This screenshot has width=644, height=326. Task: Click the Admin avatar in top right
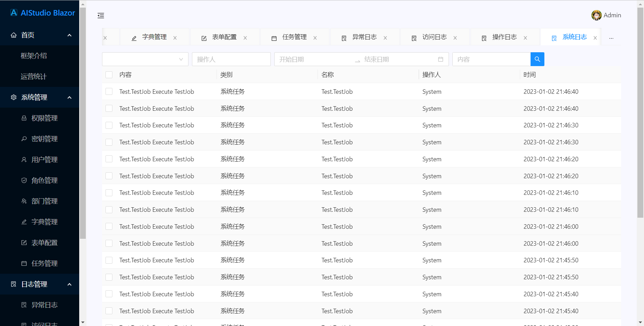click(597, 15)
